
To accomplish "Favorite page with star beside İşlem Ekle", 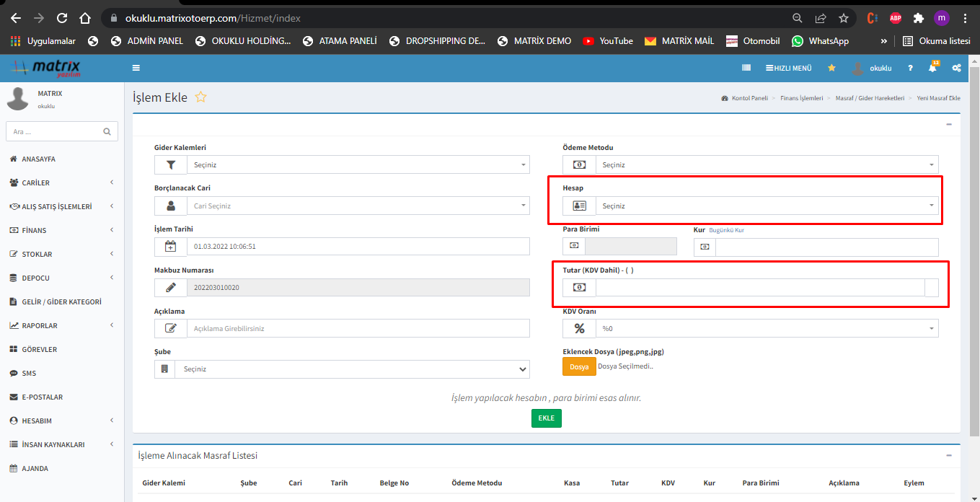I will coord(201,97).
